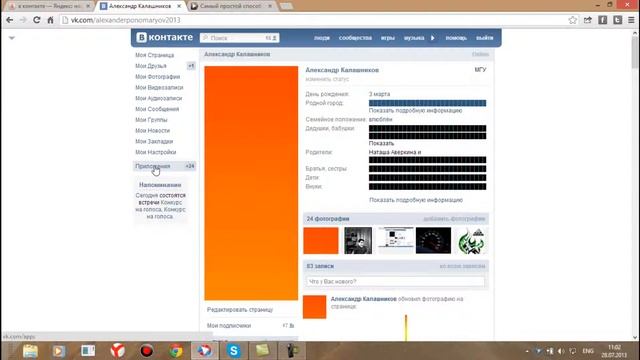This screenshot has height=360, width=640.
Task: Open the '24 фотографии' album header
Action: 328,219
